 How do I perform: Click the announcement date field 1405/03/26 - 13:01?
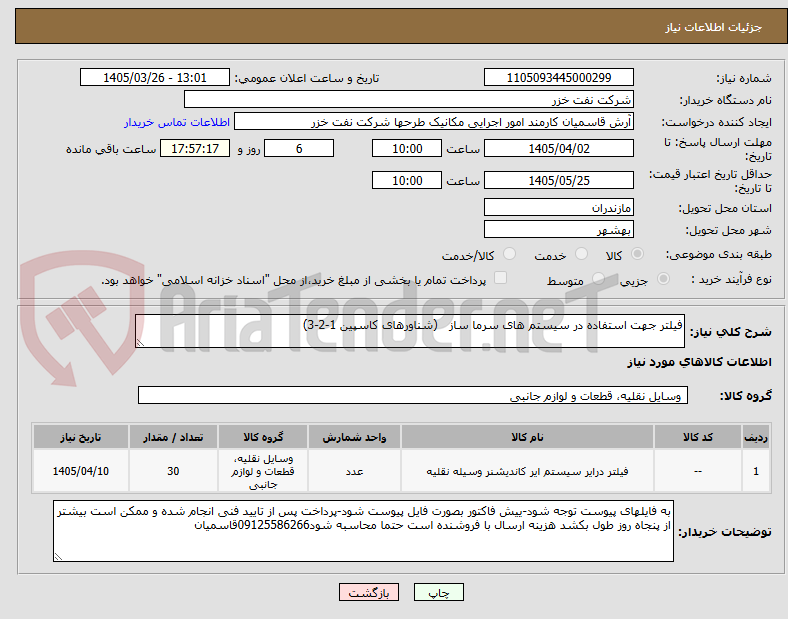tap(155, 78)
